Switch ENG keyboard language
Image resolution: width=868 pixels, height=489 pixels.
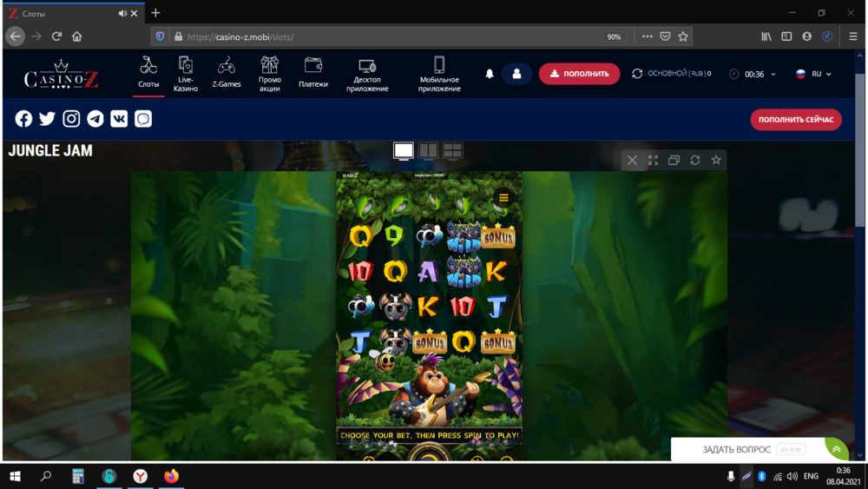[x=811, y=476]
